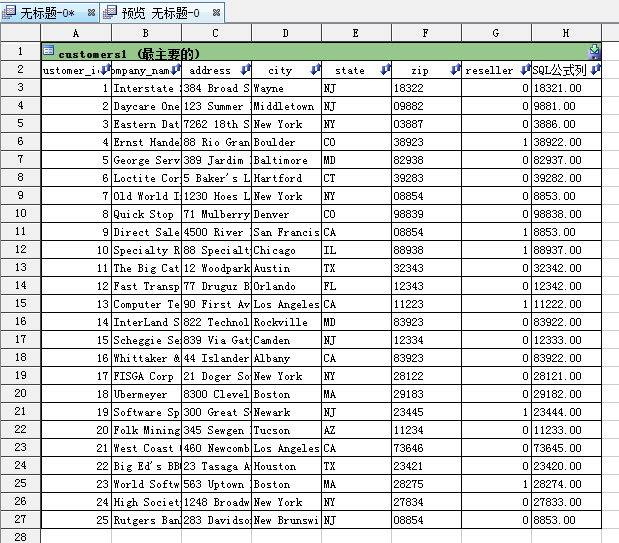Click the state column header cell
Viewport: 619px width, 543px height.
coord(356,70)
